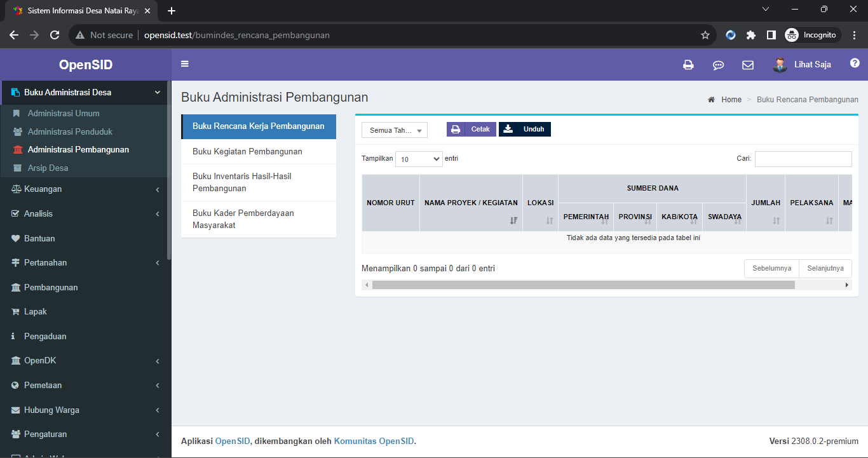Download data with the Unduh button

tap(524, 129)
